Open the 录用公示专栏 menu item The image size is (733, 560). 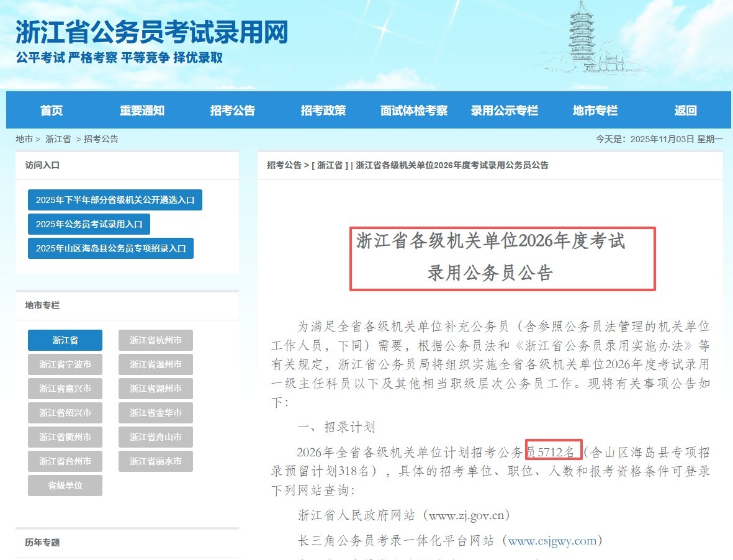pos(505,111)
